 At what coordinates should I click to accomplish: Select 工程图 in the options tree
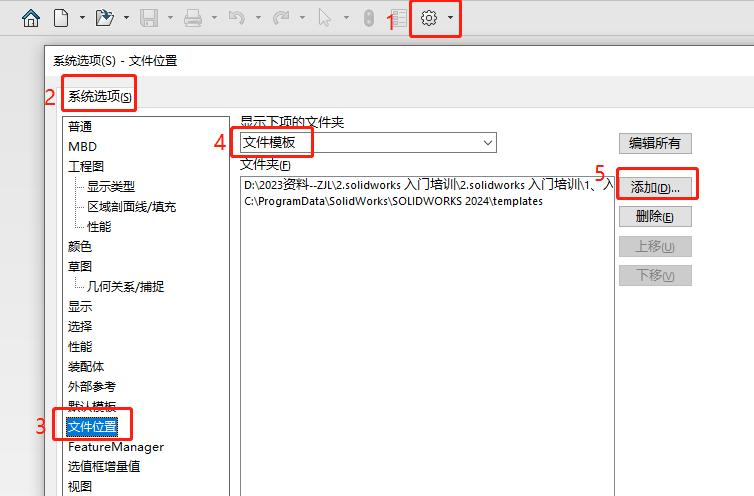point(86,166)
